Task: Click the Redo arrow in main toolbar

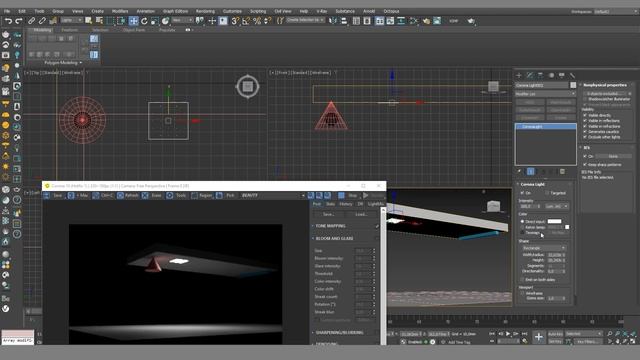Action: click(x=19, y=21)
